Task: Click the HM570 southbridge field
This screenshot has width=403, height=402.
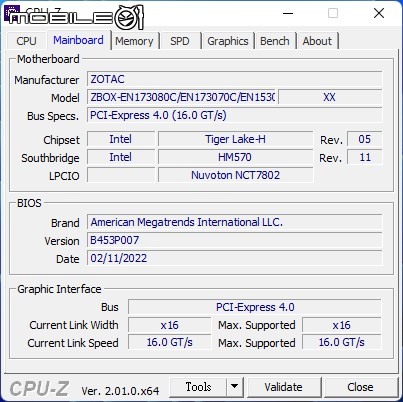Action: click(235, 157)
